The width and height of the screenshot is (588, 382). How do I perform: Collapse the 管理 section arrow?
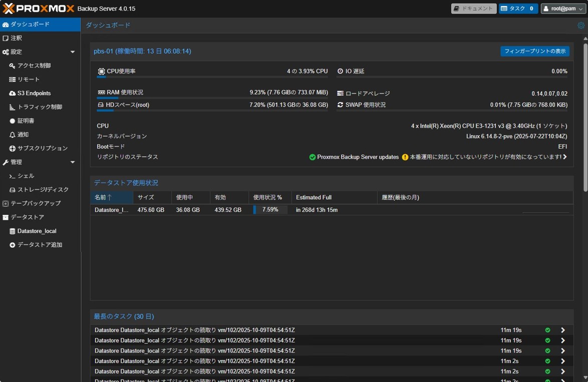[73, 162]
